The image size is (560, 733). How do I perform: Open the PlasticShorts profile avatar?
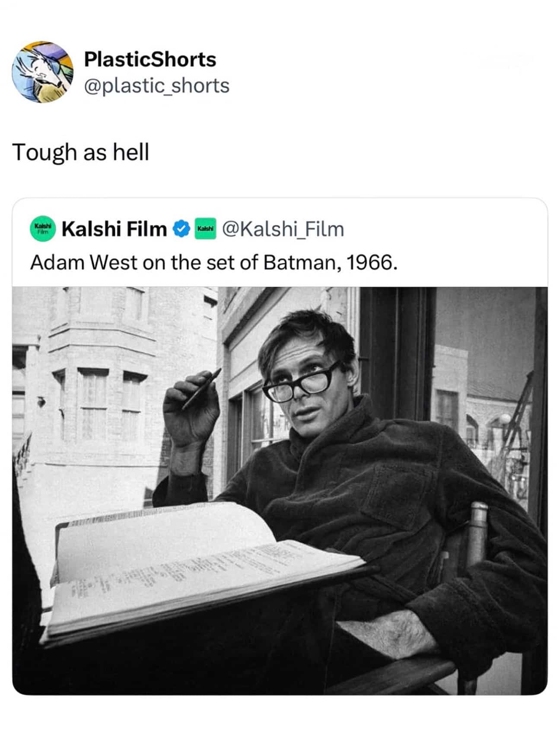[x=42, y=72]
